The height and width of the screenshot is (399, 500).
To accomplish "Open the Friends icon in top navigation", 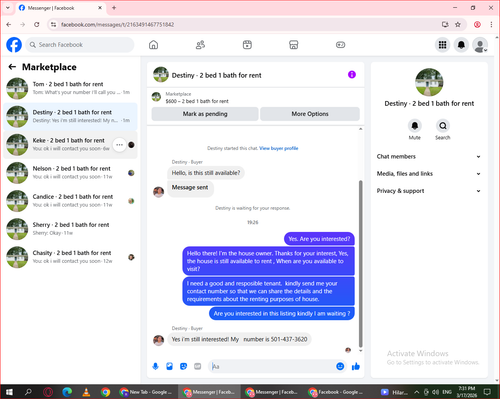I will click(200, 45).
